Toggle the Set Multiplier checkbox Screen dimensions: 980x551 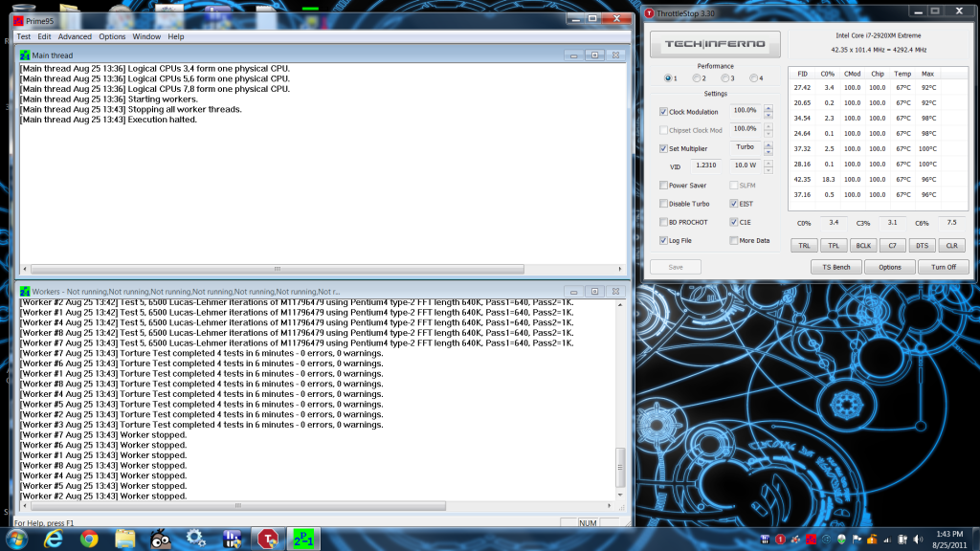tap(663, 148)
